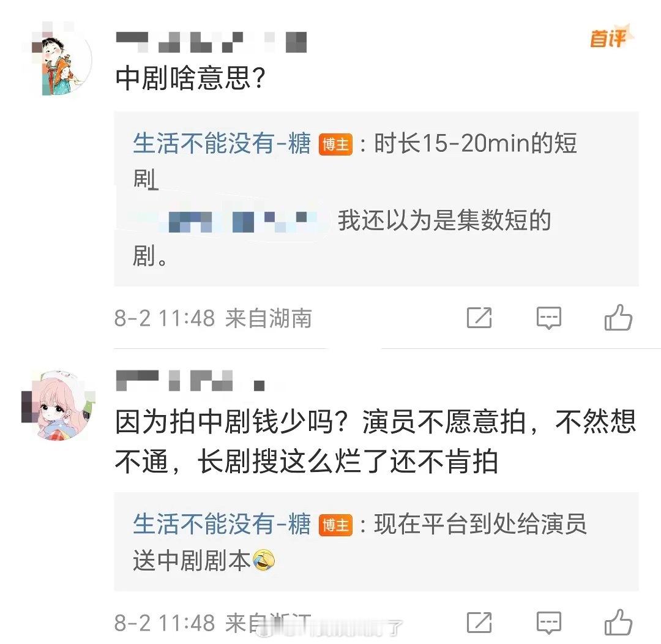Reply to the comment about 长剧

tap(549, 623)
